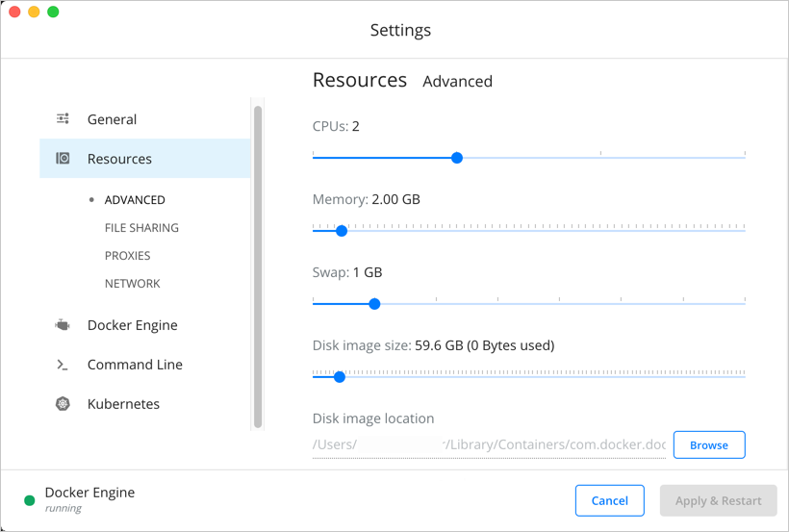Open the Docker Engine settings page
This screenshot has width=789, height=532.
tap(132, 325)
